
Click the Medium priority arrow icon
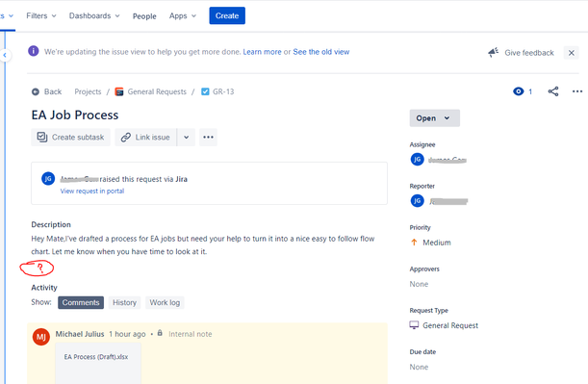tap(414, 243)
